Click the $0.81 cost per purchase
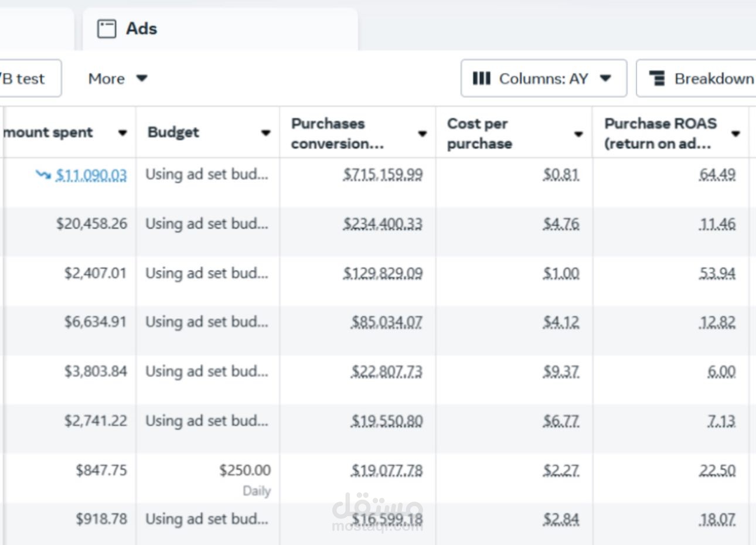 [561, 175]
